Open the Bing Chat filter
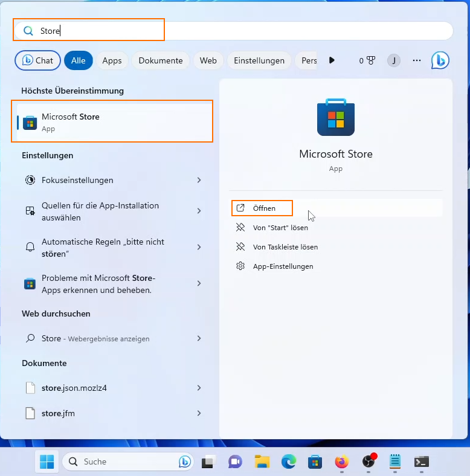 [37, 60]
